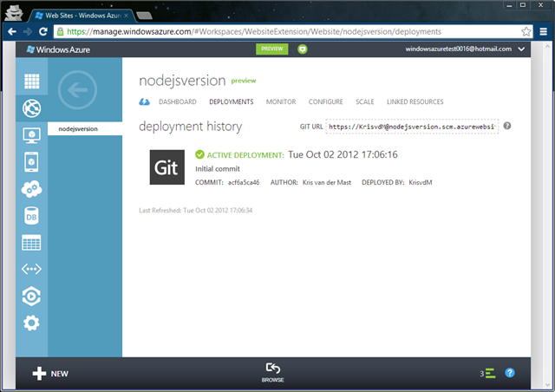Open Cloud Services gear-cloud icon

pos(31,189)
